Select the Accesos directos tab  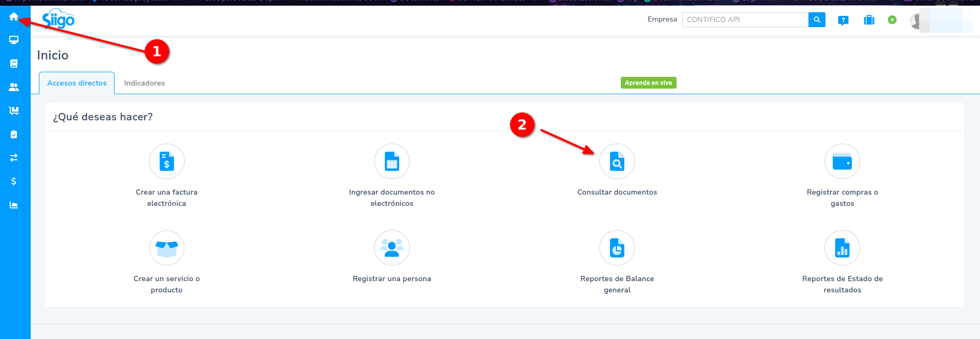tap(77, 83)
